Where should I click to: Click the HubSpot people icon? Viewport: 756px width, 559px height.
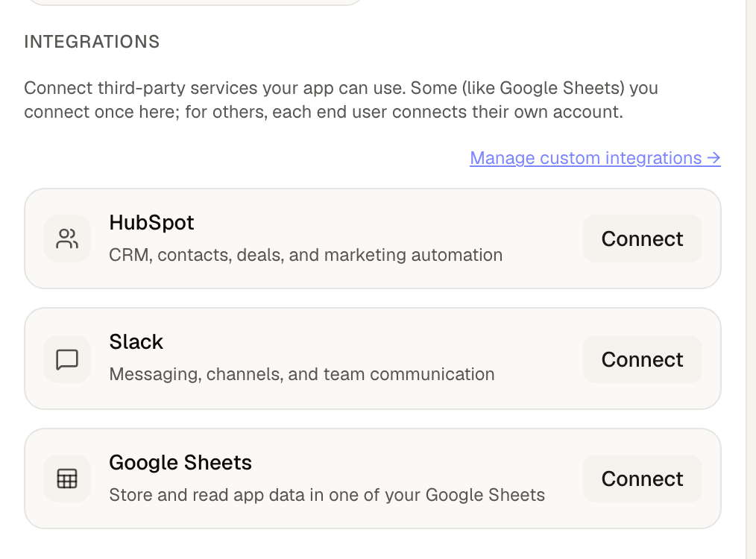67,239
